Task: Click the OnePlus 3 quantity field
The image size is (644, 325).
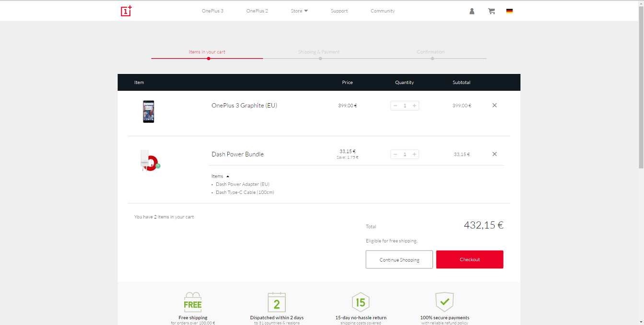Action: point(405,106)
